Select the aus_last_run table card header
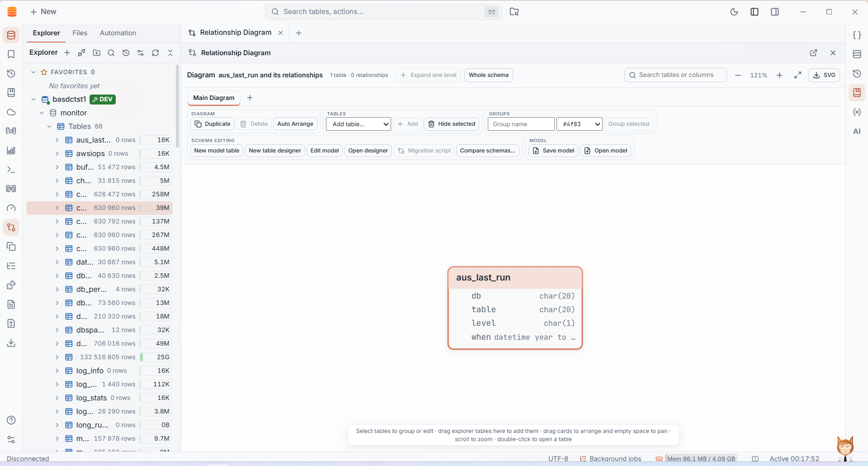This screenshot has width=868, height=466. click(515, 278)
